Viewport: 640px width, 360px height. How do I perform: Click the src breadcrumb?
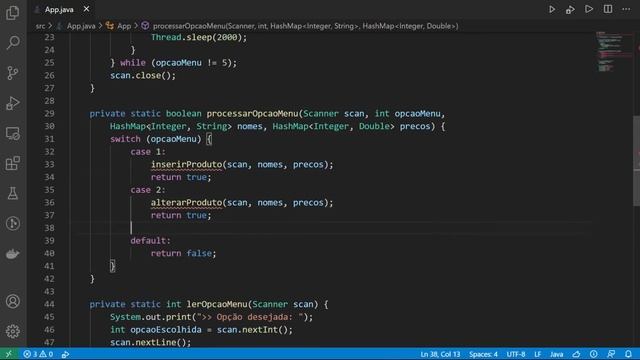click(40, 26)
